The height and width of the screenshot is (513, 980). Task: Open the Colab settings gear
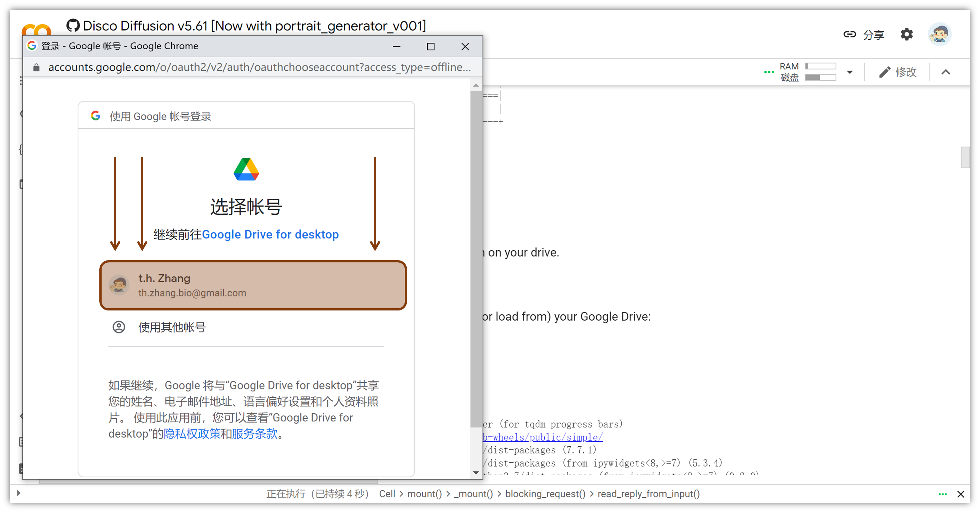pyautogui.click(x=906, y=34)
